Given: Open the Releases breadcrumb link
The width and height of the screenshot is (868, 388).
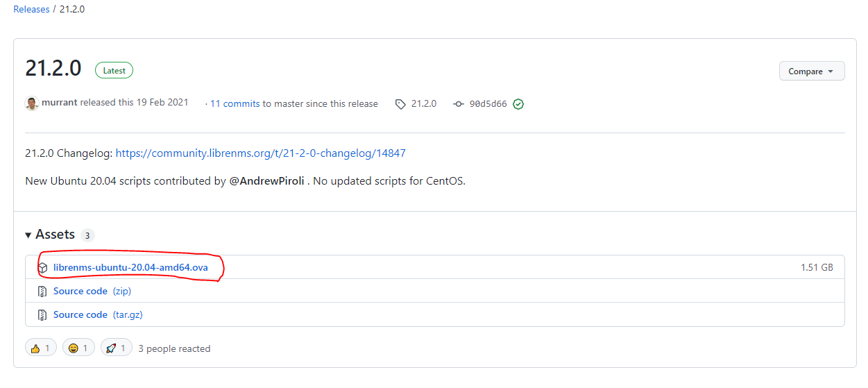Looking at the screenshot, I should pyautogui.click(x=31, y=9).
